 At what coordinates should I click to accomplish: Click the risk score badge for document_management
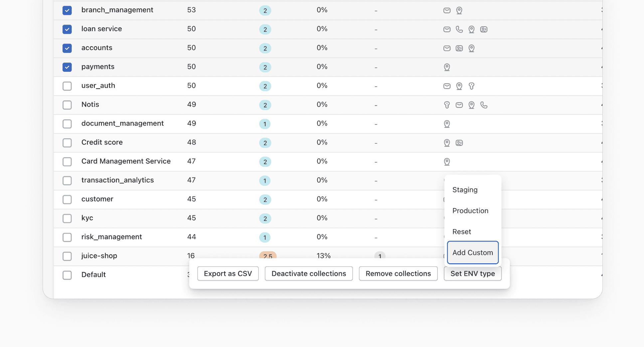(x=265, y=124)
